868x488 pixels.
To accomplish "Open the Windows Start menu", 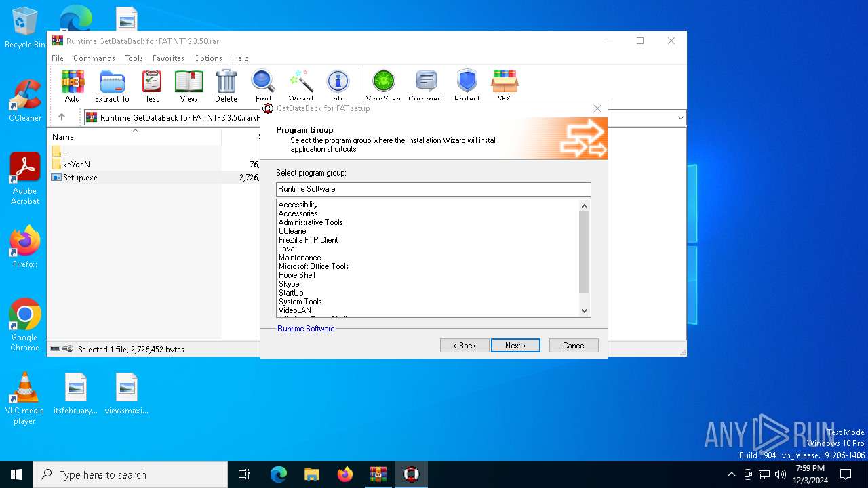I will pos(16,474).
